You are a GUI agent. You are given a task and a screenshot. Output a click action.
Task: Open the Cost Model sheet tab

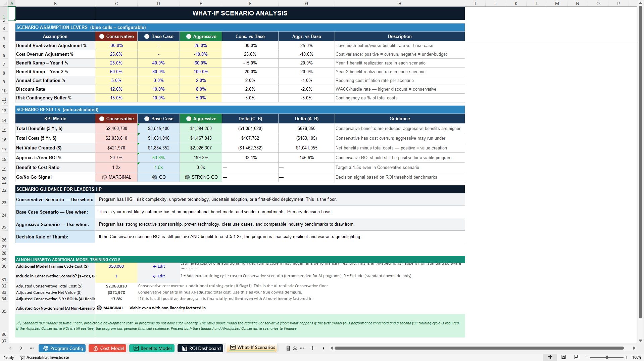tap(108, 348)
